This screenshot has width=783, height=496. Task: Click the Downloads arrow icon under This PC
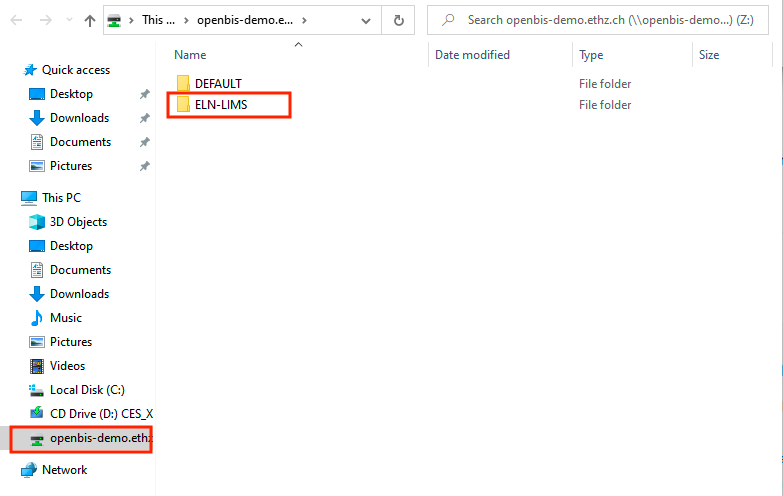(37, 294)
